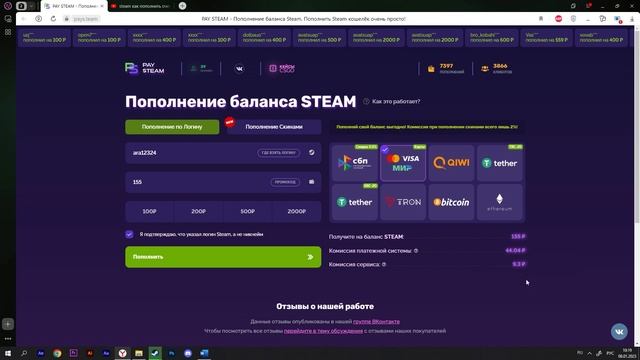640x360 pixels.
Task: Open the red adblock extension icon
Action: pos(558,19)
